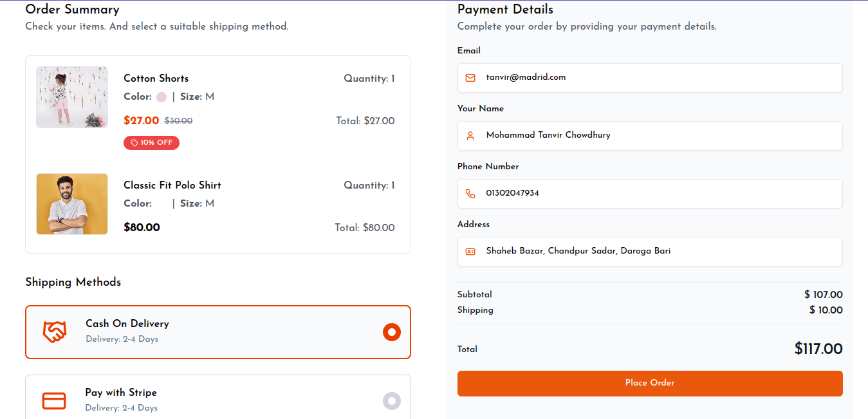Select Pay with Stripe radio button
The image size is (868, 419).
coord(392,400)
